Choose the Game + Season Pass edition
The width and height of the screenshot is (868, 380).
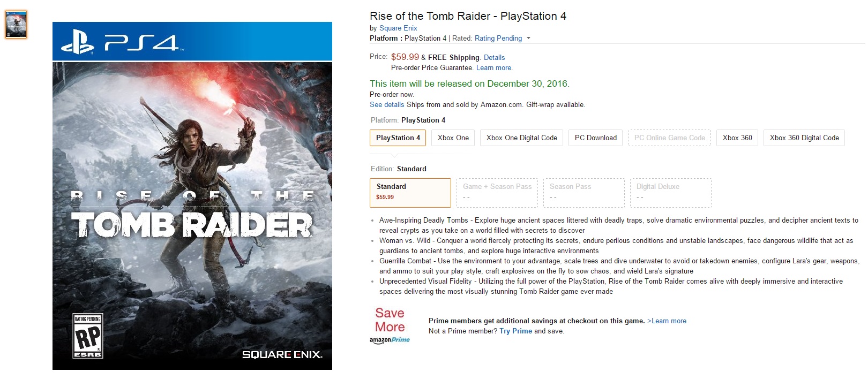497,192
